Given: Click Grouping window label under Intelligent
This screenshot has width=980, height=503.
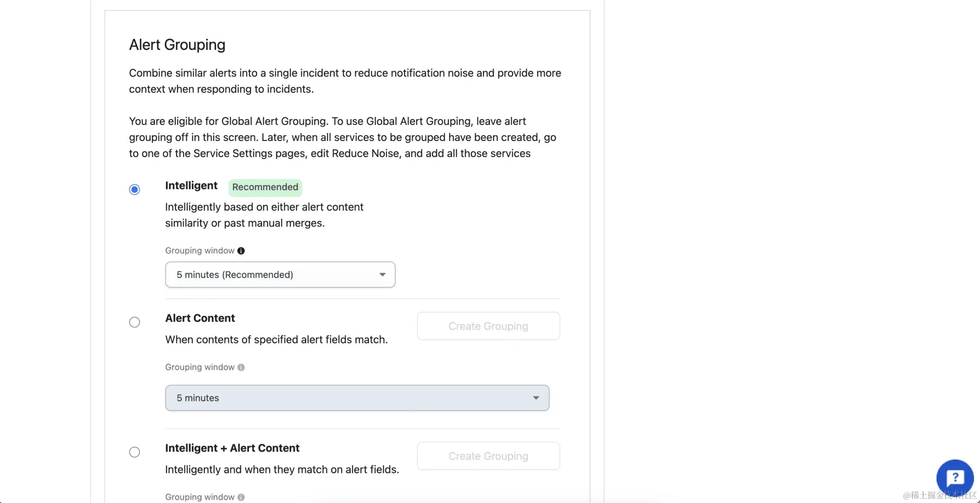Looking at the screenshot, I should 200,251.
